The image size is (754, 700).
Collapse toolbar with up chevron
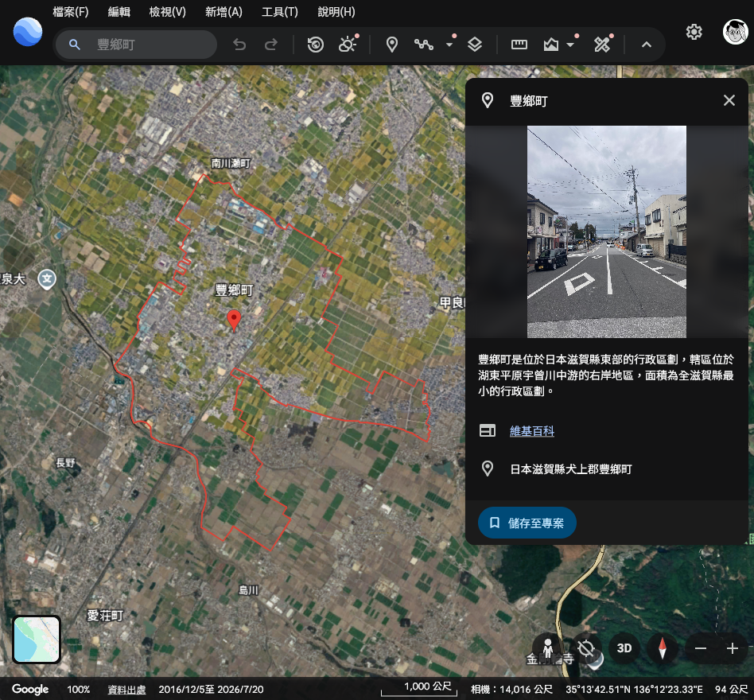click(x=647, y=45)
